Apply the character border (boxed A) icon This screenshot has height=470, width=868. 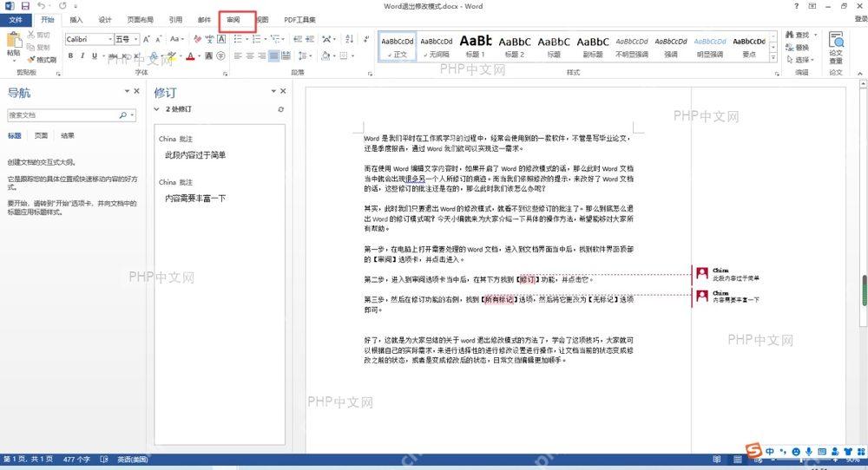click(221, 39)
